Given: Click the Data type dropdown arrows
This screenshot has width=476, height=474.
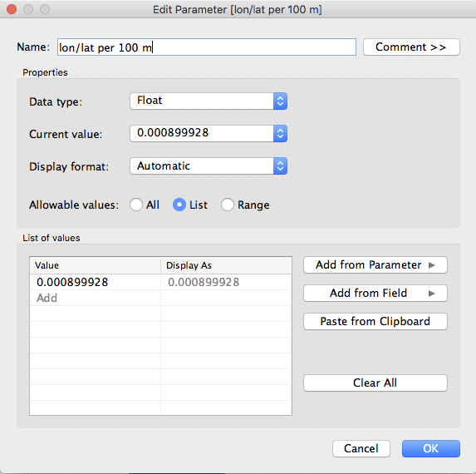Looking at the screenshot, I should point(280,101).
